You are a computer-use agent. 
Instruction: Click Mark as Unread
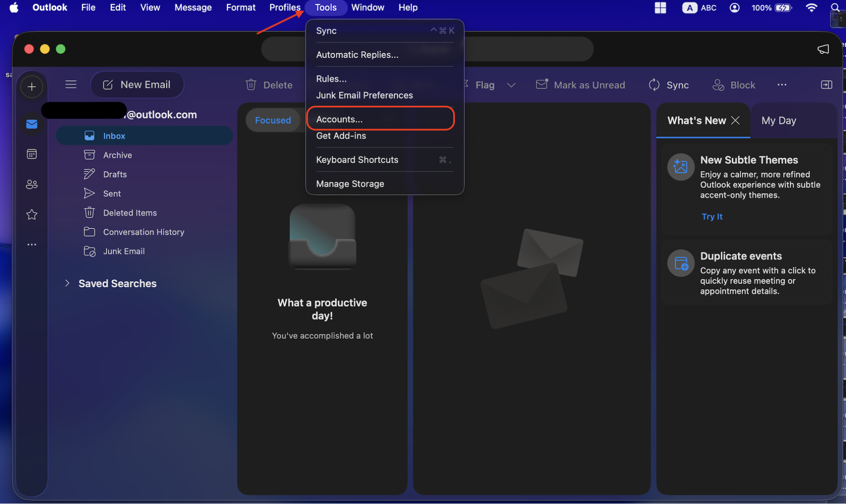(581, 85)
